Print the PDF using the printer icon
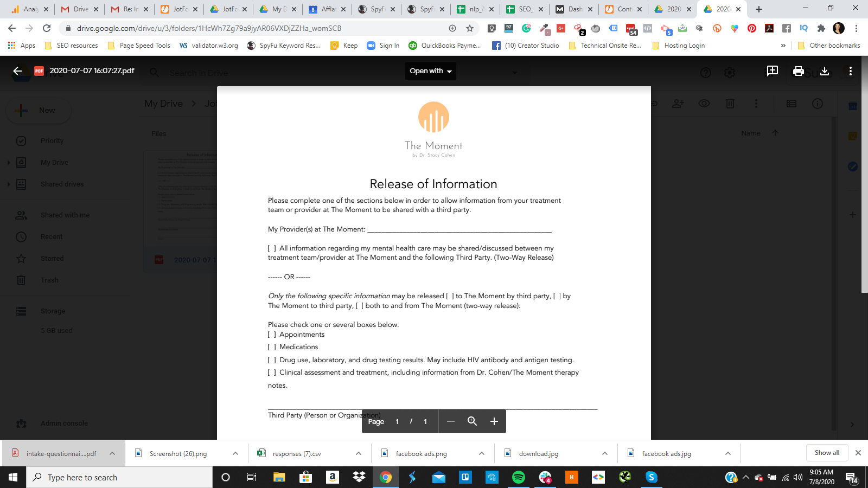868x488 pixels. (798, 71)
